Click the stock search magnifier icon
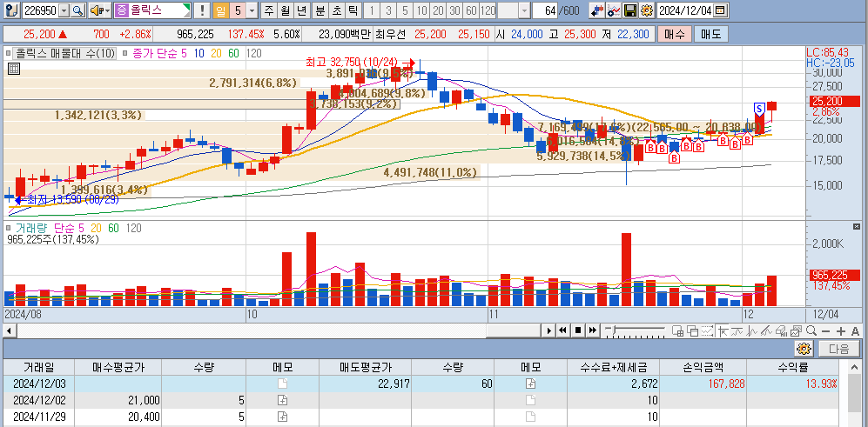Viewport: 868px width, 427px height. (78, 10)
